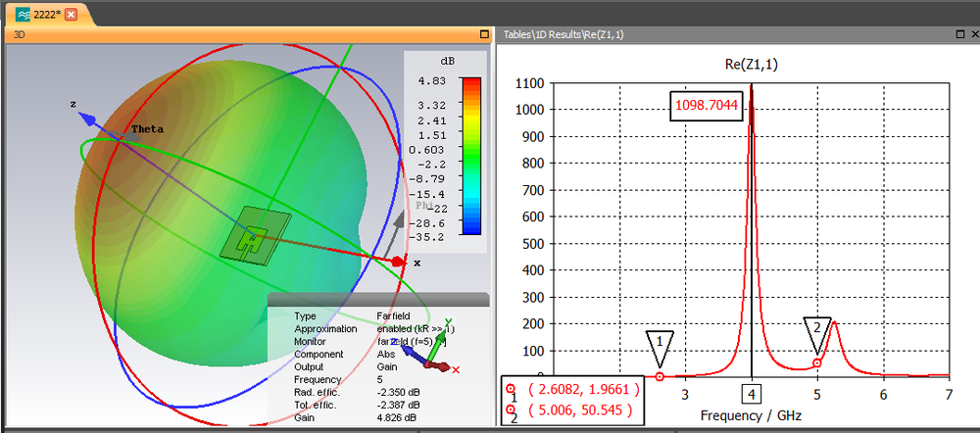Maximize the 3D view panel
980x433 pixels.
484,35
